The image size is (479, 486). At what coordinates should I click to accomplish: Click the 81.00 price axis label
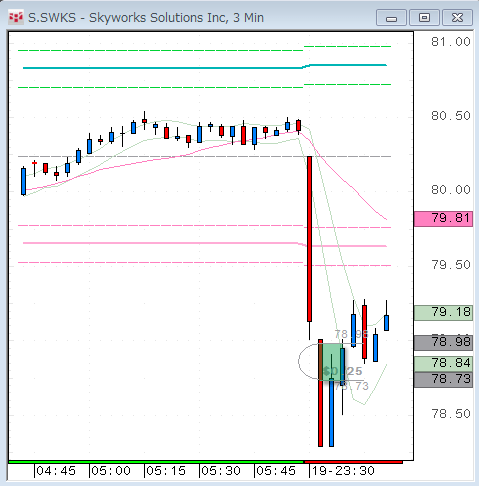coord(451,42)
